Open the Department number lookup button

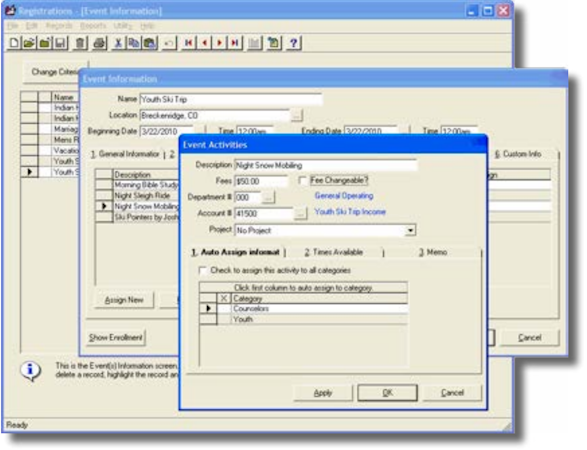coord(268,197)
